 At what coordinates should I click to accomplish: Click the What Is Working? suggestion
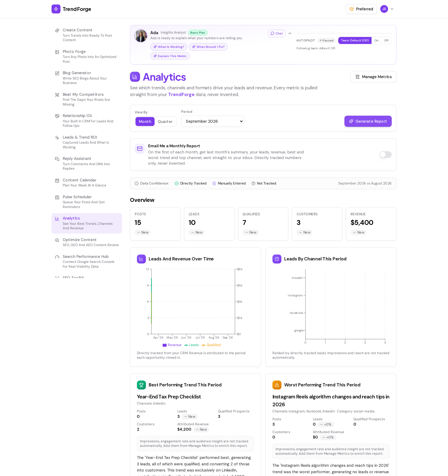tap(169, 47)
